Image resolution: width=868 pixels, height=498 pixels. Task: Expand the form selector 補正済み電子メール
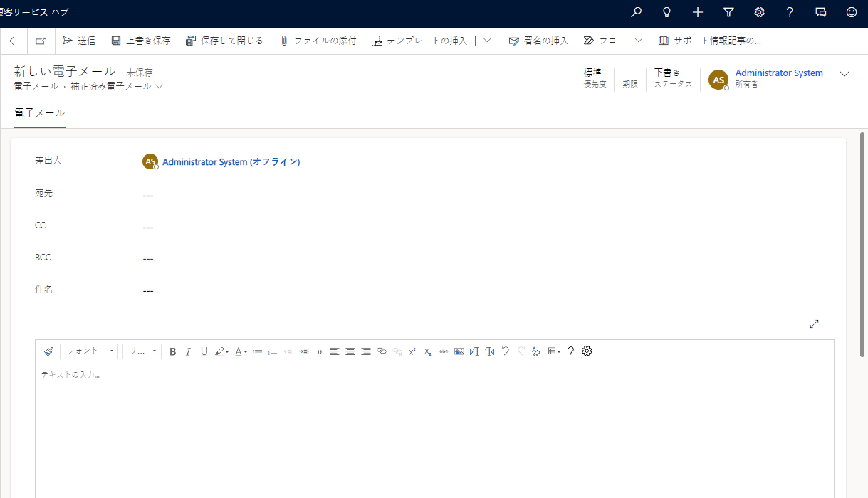117,86
